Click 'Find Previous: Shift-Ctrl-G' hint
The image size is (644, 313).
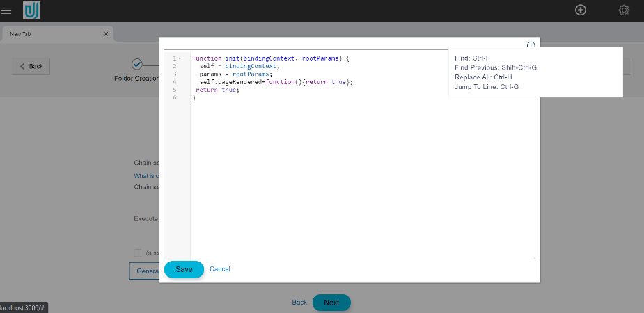(496, 67)
